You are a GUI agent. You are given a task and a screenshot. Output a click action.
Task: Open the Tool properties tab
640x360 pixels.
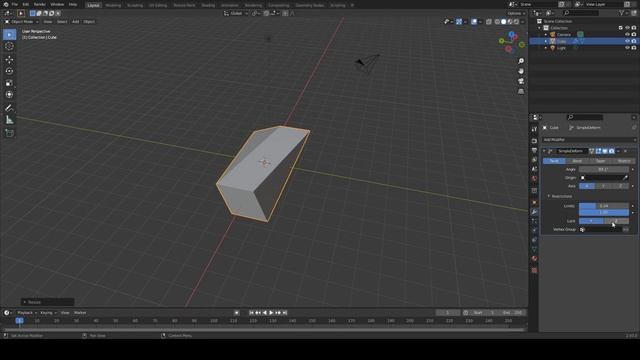click(x=534, y=129)
